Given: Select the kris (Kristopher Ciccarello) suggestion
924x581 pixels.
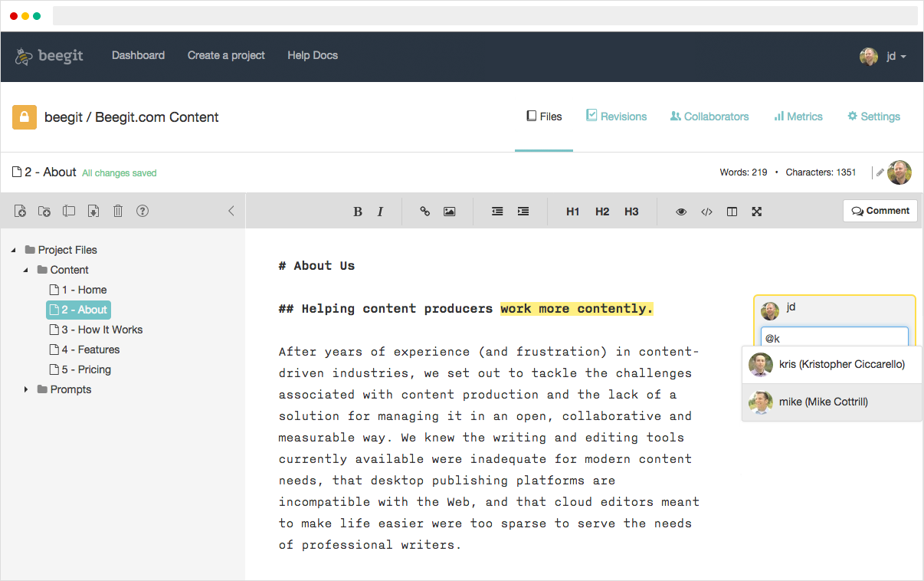Looking at the screenshot, I should point(832,365).
